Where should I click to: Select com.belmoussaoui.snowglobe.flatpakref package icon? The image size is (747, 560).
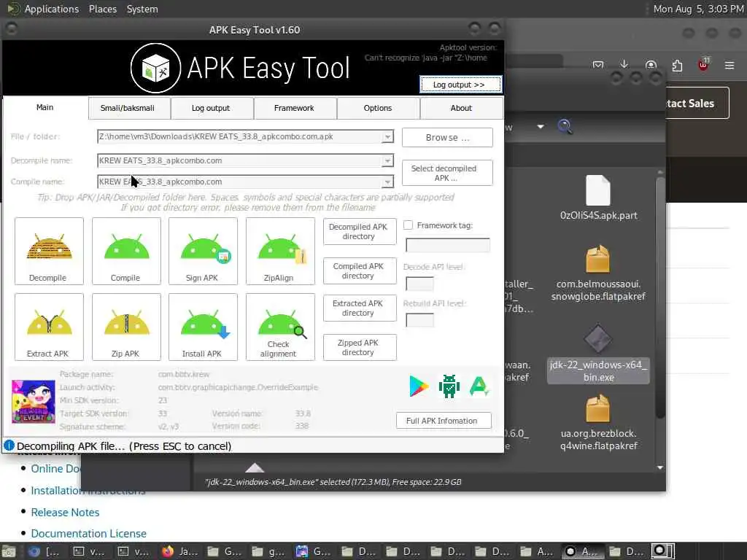(598, 259)
